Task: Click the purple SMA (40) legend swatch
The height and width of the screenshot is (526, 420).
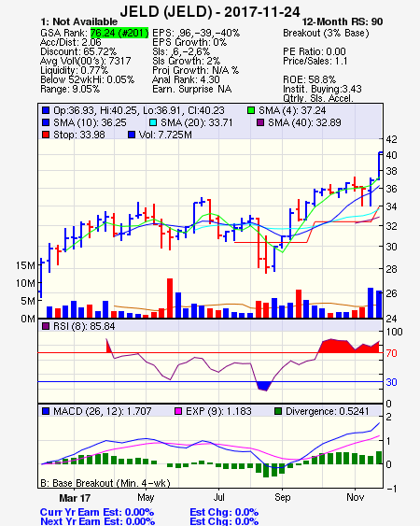Action: [x=260, y=122]
